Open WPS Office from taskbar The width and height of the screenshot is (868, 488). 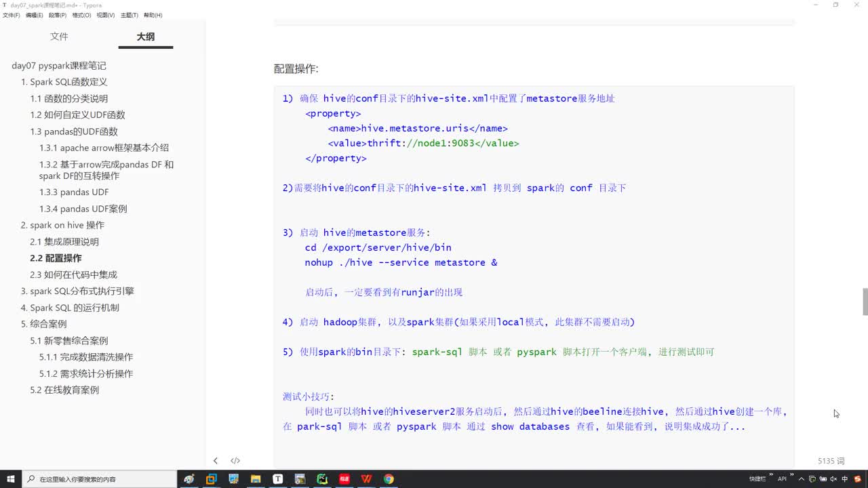[x=366, y=479]
